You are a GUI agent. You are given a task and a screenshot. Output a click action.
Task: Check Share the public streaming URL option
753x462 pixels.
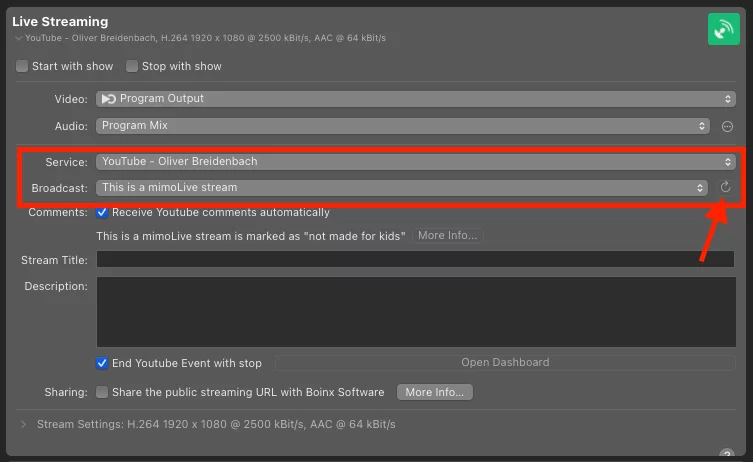point(102,392)
